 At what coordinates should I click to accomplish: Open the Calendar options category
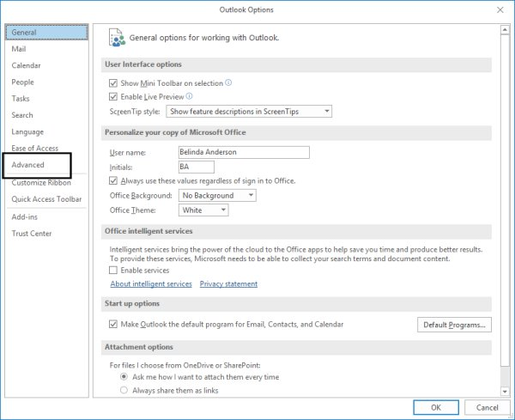pos(46,65)
